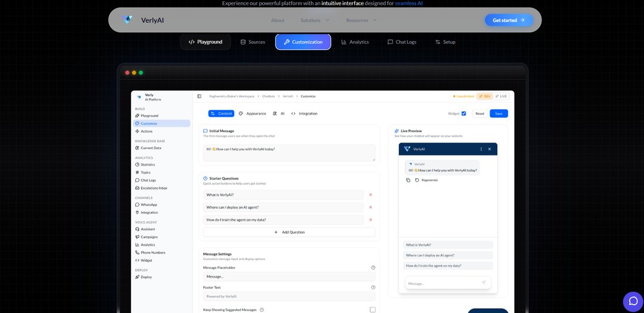Viewport: 644px width, 313px height.
Task: Switch environment to LIVE
Action: [x=501, y=96]
